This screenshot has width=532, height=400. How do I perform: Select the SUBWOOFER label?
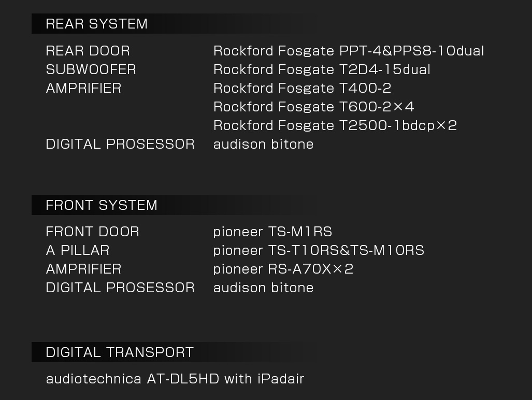91,69
